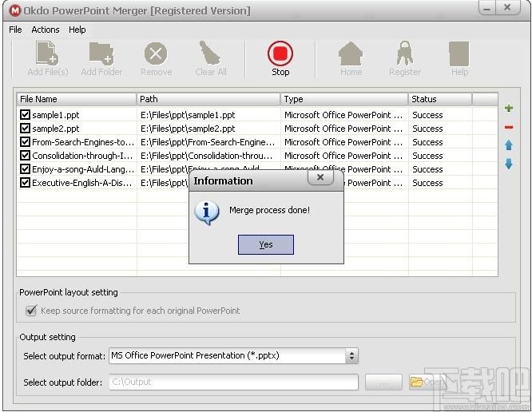Open the Help toolbar icon

pyautogui.click(x=459, y=53)
